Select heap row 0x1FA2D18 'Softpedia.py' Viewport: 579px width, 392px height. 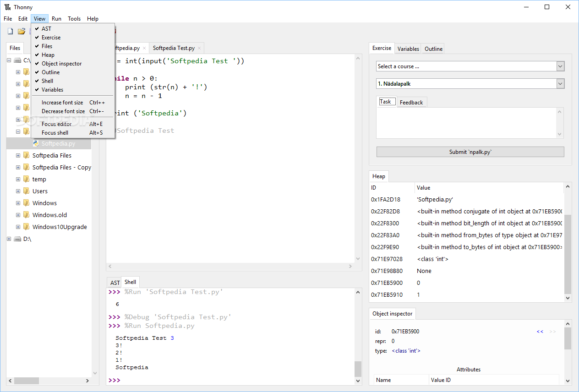pos(467,199)
